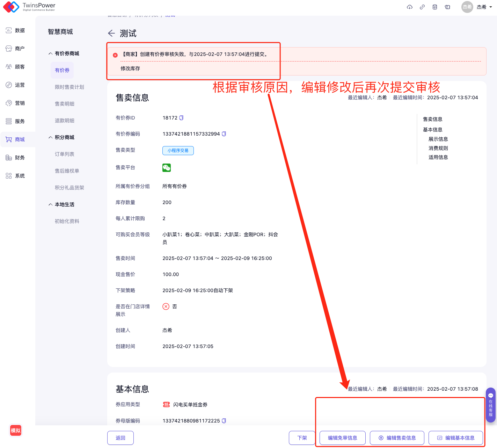Copy the 有价券编码 with its copy icon
The image size is (497, 448).
click(224, 134)
